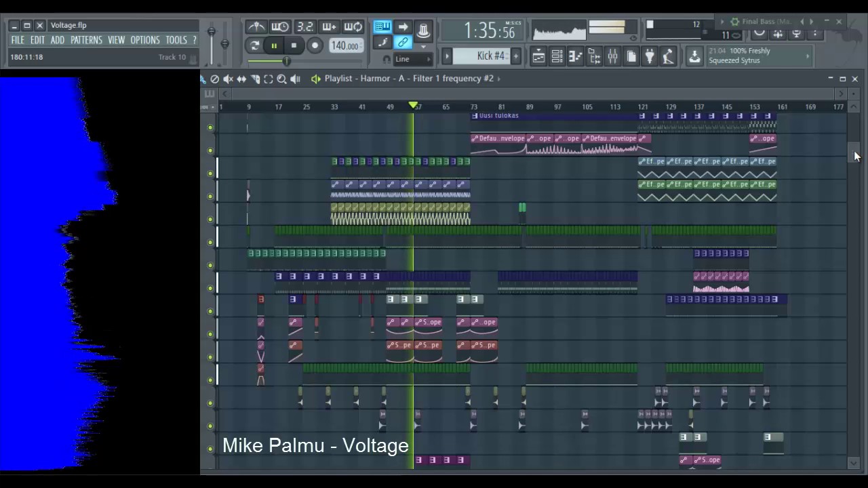Expand arrow after Filter 1 frequency #2

[x=499, y=79]
